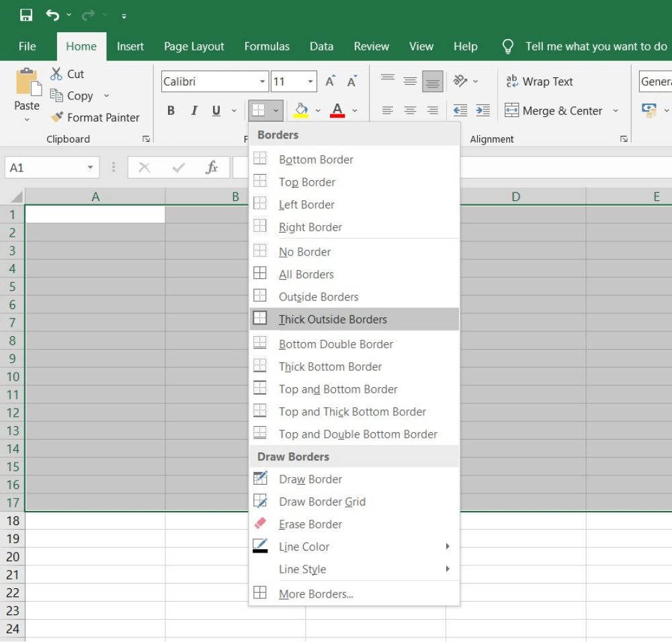Apply Italic formatting
This screenshot has height=642, width=672.
pyautogui.click(x=194, y=110)
